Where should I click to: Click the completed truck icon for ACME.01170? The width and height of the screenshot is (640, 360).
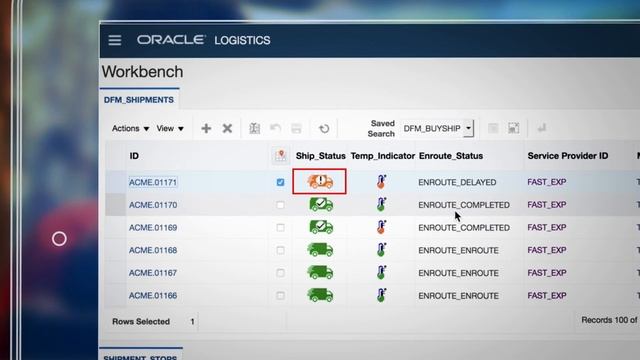[x=321, y=204]
